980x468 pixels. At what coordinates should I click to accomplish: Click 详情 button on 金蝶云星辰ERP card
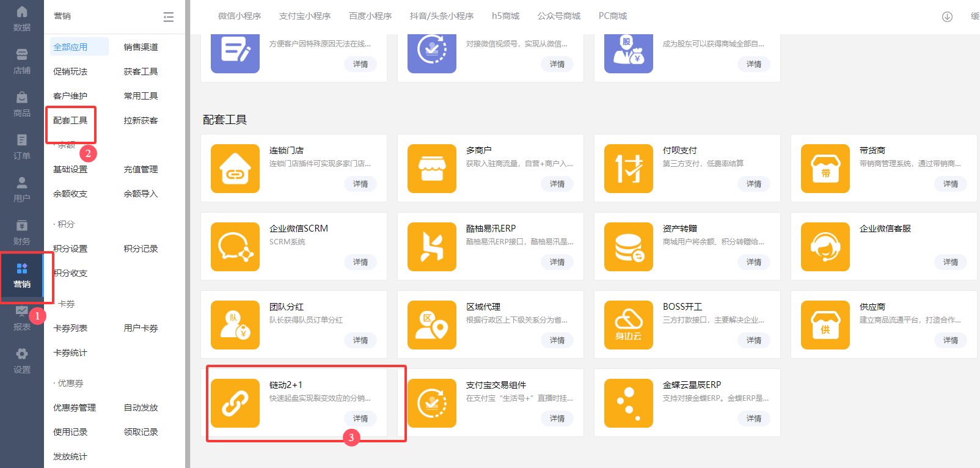point(754,419)
